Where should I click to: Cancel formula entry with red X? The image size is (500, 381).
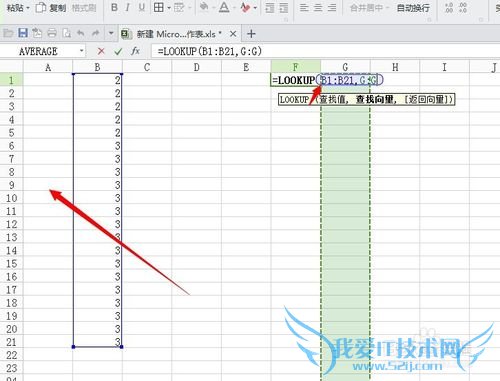coord(101,51)
